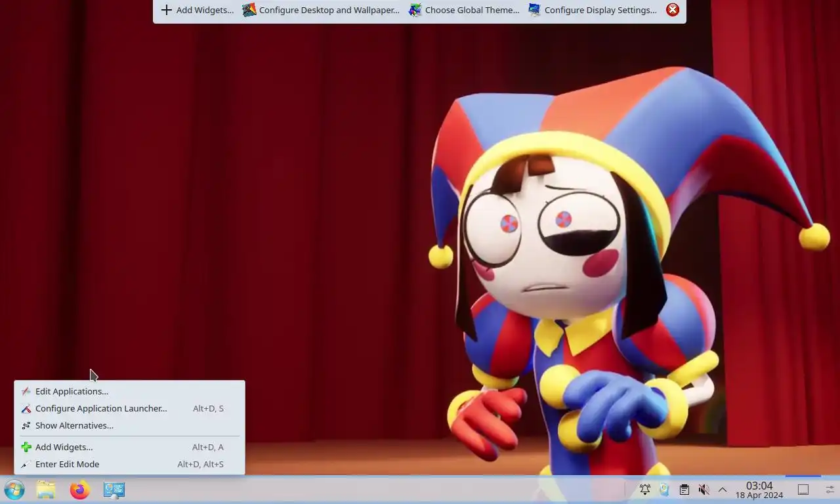Open the clock showing 03:04

click(x=759, y=490)
